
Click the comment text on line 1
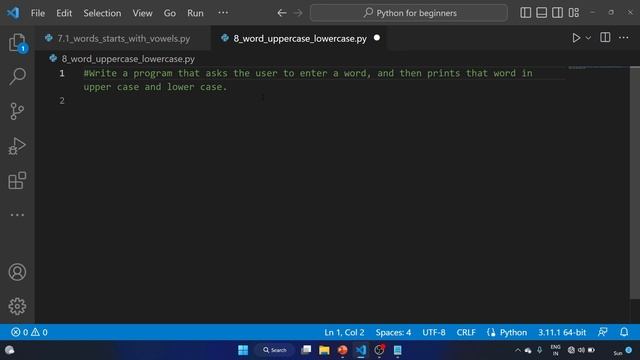(x=308, y=80)
